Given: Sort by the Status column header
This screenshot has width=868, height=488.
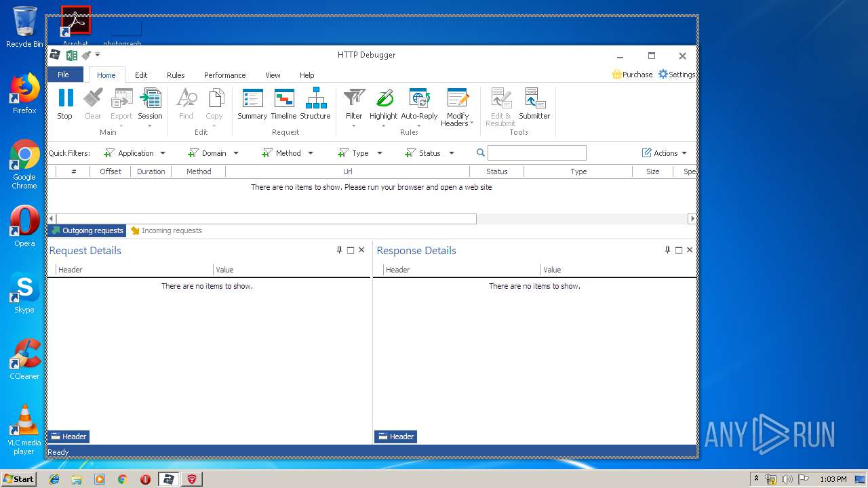Looking at the screenshot, I should point(497,171).
